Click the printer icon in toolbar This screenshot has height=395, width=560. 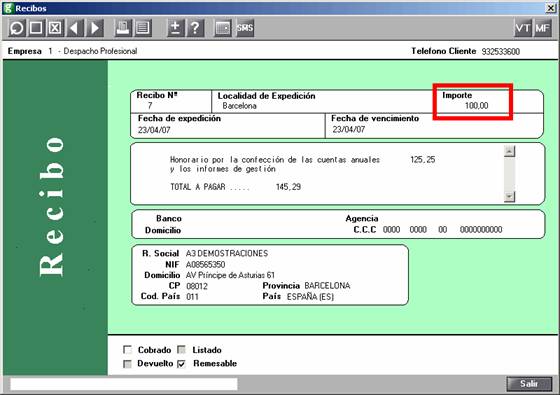click(x=123, y=28)
